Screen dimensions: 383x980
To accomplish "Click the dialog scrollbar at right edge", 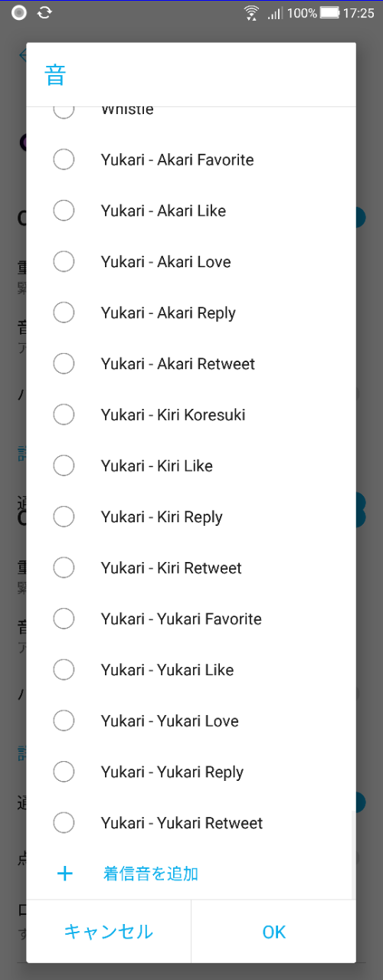I will [353, 854].
